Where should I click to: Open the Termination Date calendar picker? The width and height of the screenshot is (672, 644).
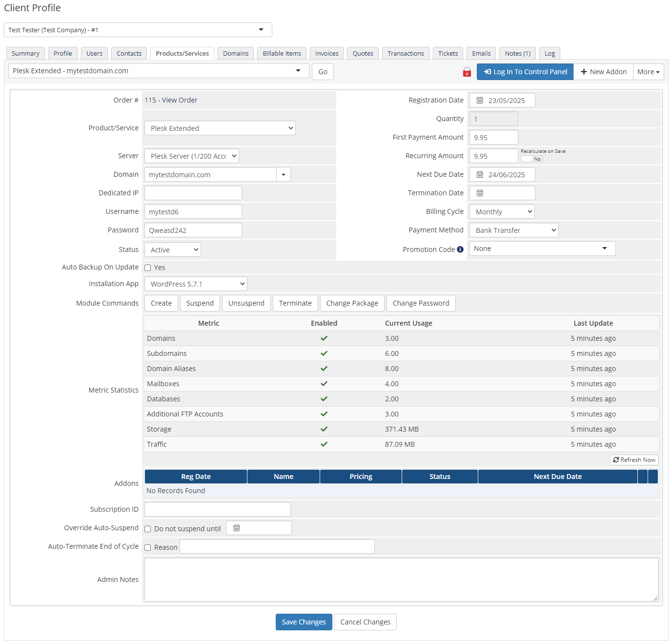481,193
